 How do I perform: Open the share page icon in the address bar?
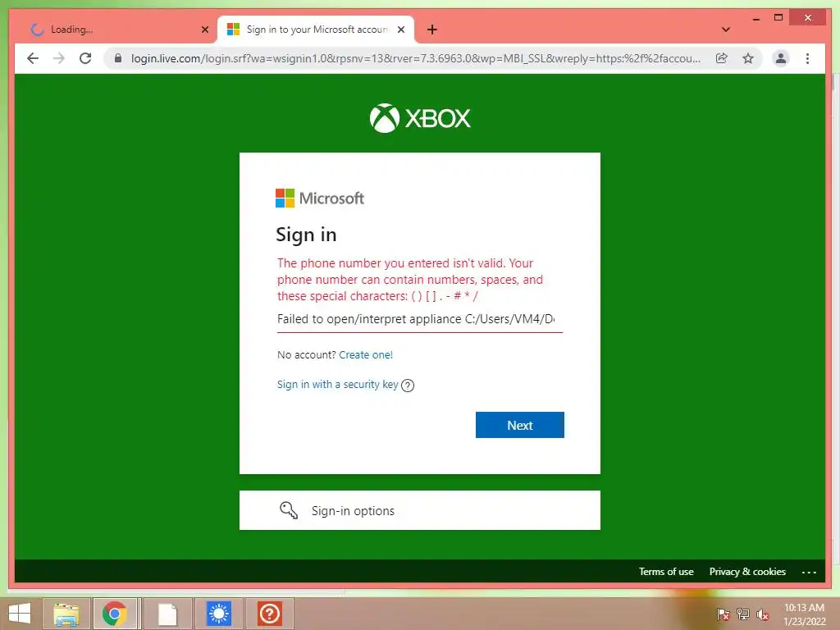pyautogui.click(x=722, y=58)
